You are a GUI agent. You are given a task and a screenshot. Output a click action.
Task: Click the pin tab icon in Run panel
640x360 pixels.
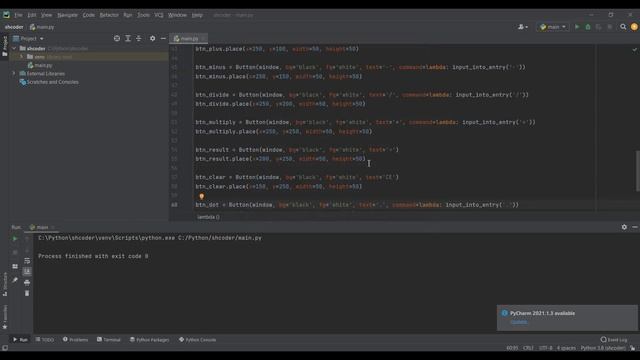pos(15,280)
